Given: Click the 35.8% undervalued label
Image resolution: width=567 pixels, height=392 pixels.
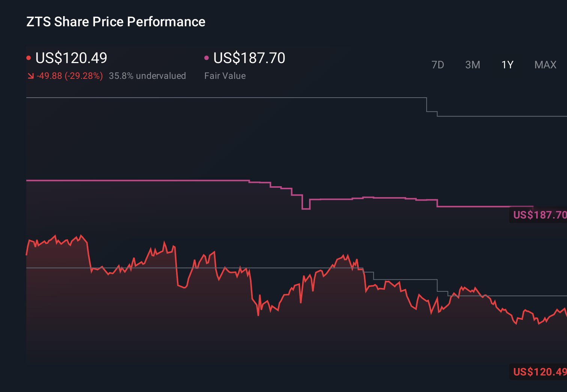Looking at the screenshot, I should click(x=148, y=75).
